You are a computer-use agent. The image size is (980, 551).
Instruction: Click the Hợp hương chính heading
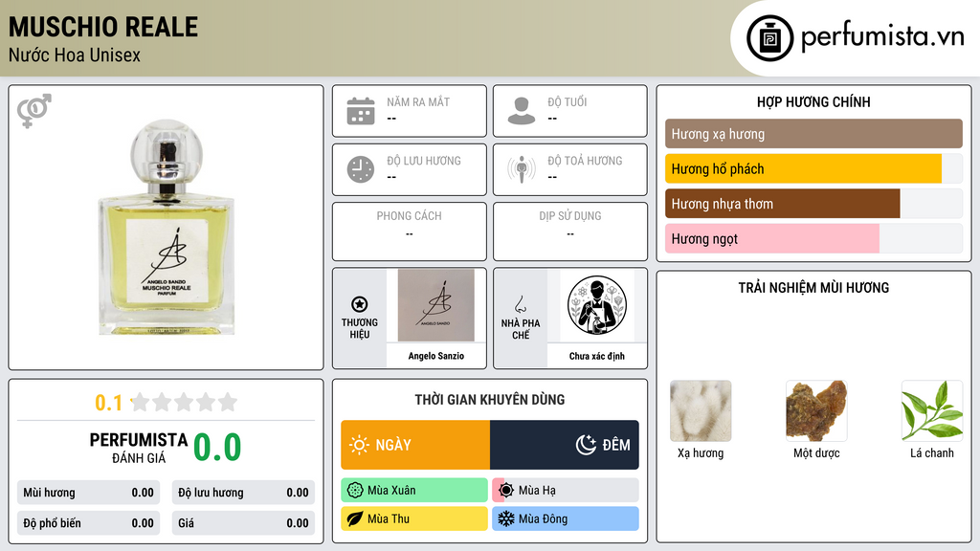tap(813, 101)
